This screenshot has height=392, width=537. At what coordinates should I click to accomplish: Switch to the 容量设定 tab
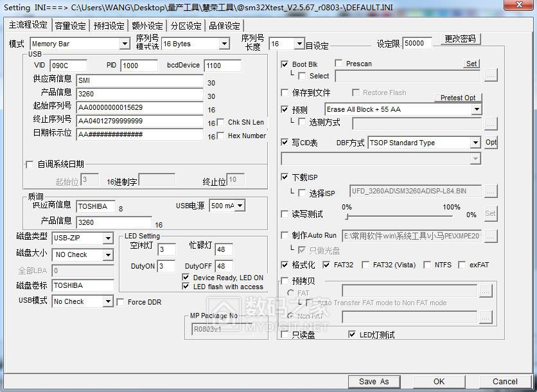pyautogui.click(x=70, y=26)
